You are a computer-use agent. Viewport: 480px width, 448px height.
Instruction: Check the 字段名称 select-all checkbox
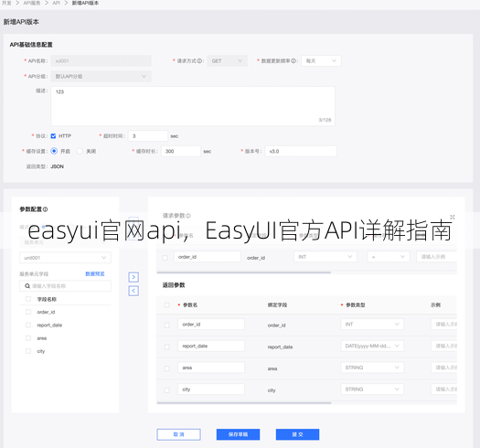(28, 299)
